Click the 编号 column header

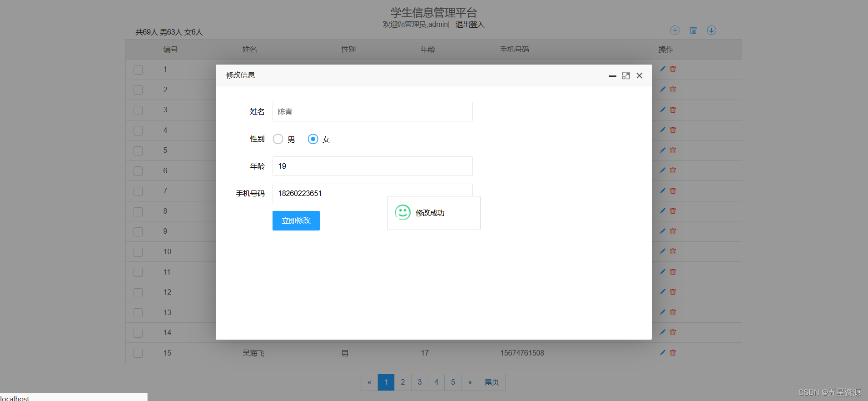coord(171,49)
